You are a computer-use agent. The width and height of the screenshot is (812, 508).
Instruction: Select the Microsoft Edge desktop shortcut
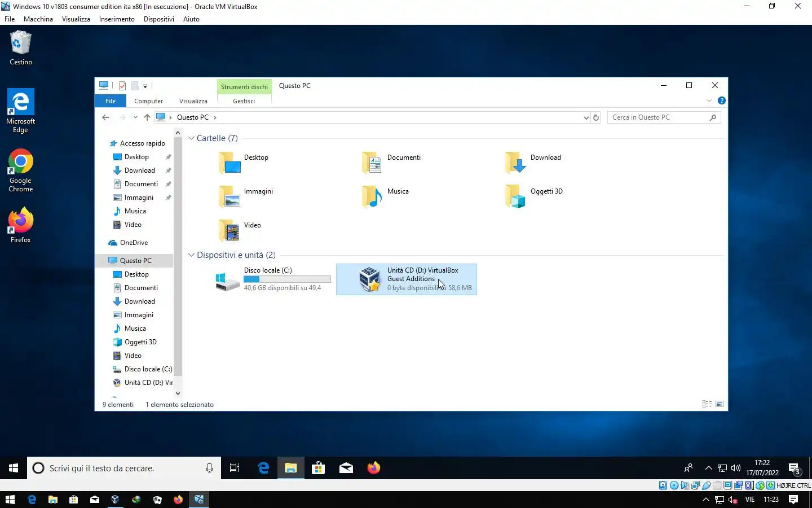pyautogui.click(x=21, y=111)
